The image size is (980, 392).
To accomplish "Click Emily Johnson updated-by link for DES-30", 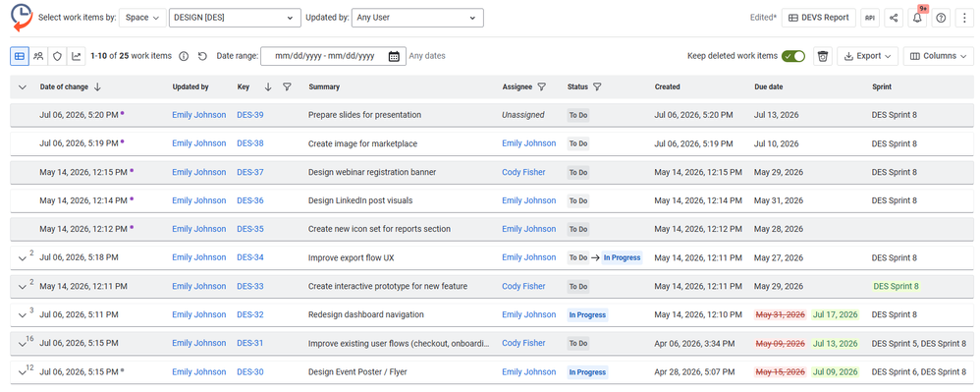I will tap(198, 372).
